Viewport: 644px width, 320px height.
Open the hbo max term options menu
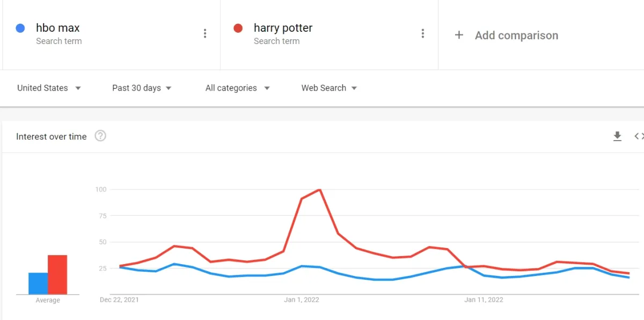coord(205,34)
